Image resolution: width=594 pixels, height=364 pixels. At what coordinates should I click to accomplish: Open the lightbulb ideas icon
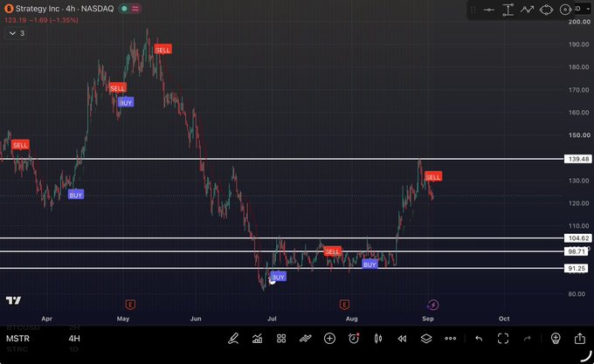point(556,339)
